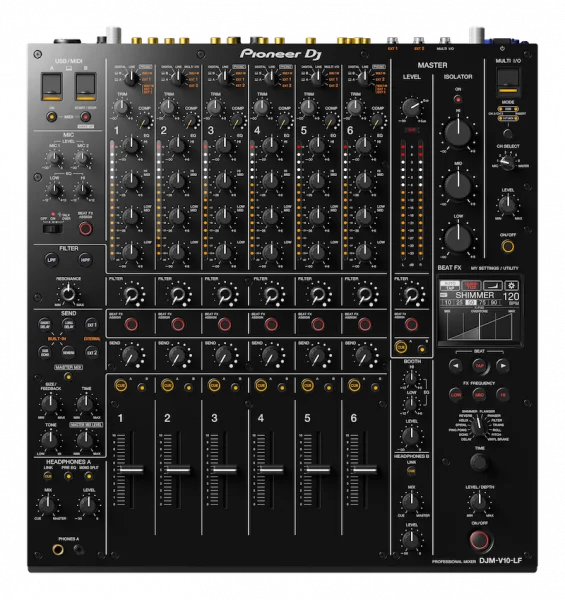Turn the Beat FX effect selector knob
This screenshot has height=600, width=565.
coord(477,427)
